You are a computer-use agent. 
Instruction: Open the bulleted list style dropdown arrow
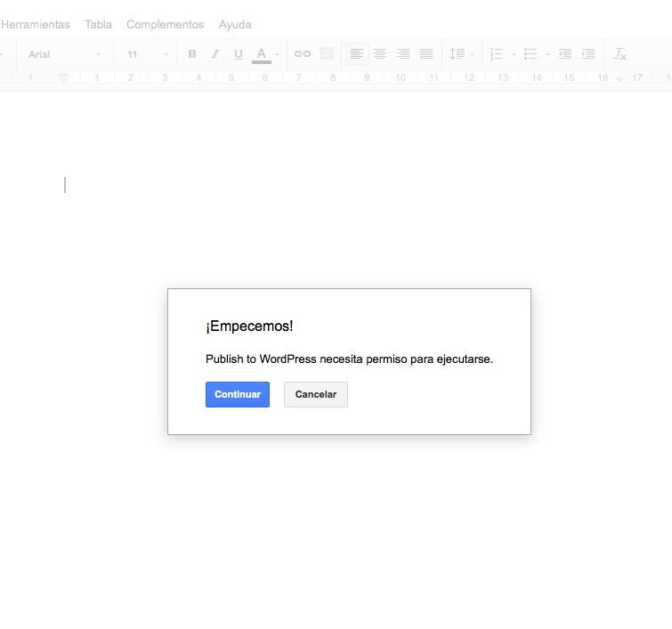(x=547, y=54)
